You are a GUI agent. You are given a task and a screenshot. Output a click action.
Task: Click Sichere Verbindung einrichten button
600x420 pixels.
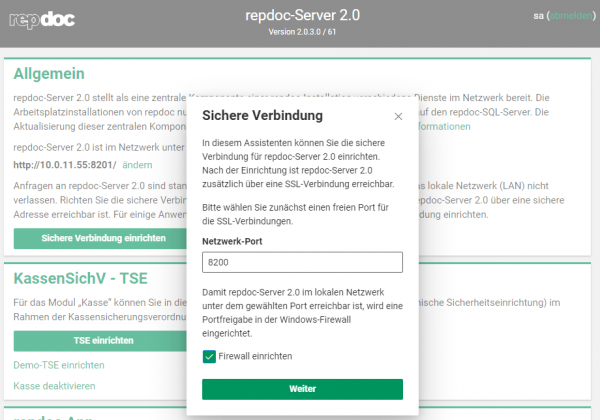click(x=100, y=238)
